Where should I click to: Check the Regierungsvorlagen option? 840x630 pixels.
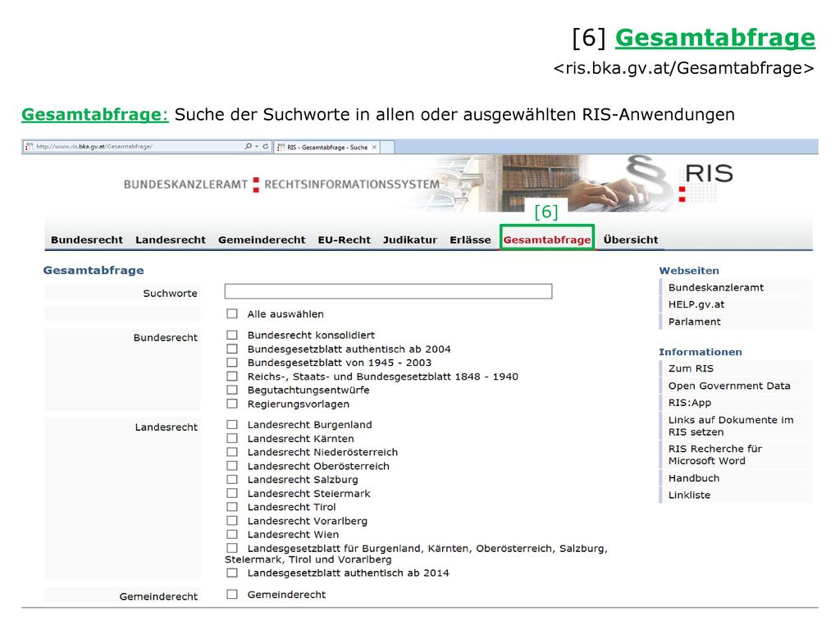[x=232, y=404]
